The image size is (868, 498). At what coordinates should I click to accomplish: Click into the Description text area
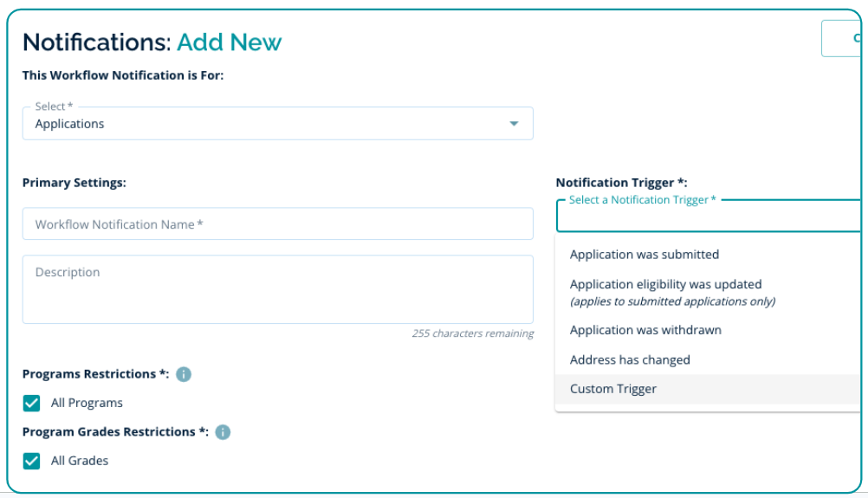tap(277, 289)
